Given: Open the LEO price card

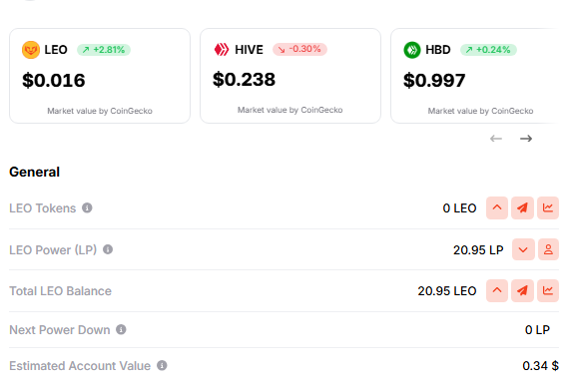Looking at the screenshot, I should pos(100,76).
